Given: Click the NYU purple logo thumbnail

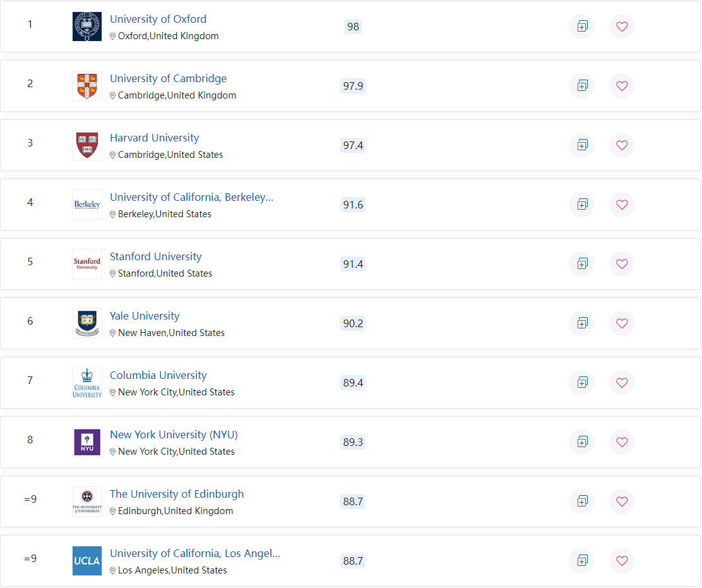Looking at the screenshot, I should coord(87,442).
